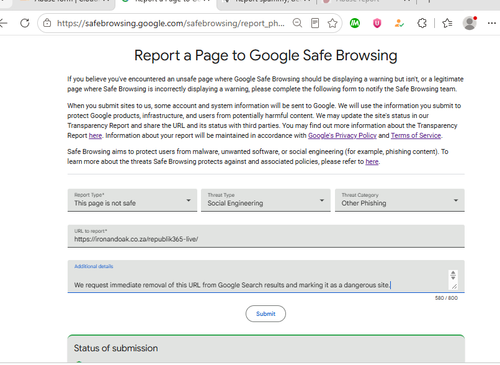Expand the Report Type dropdown
Image resolution: width=500 pixels, height=365 pixels.
coord(132,200)
